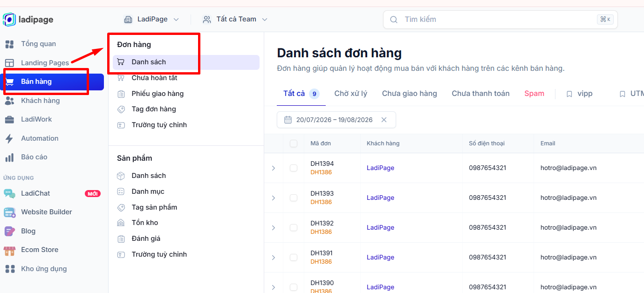
Task: Click DH1386 reference under DH1391
Action: pos(321,262)
